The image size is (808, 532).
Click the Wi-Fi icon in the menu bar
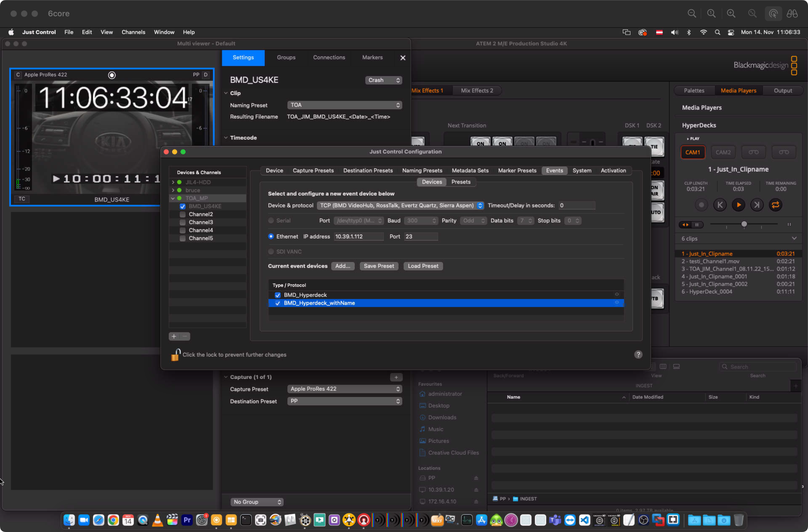(703, 32)
